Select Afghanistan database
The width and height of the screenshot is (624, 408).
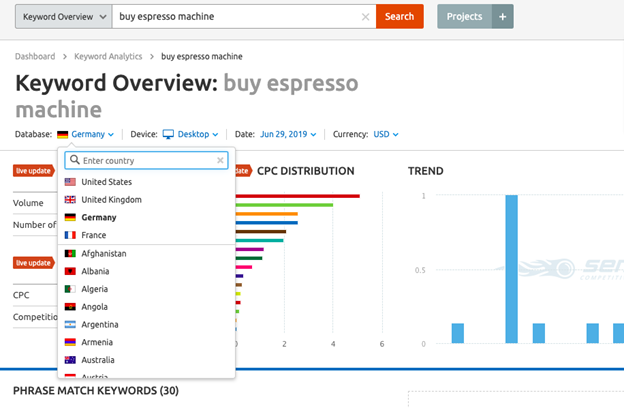146,254
